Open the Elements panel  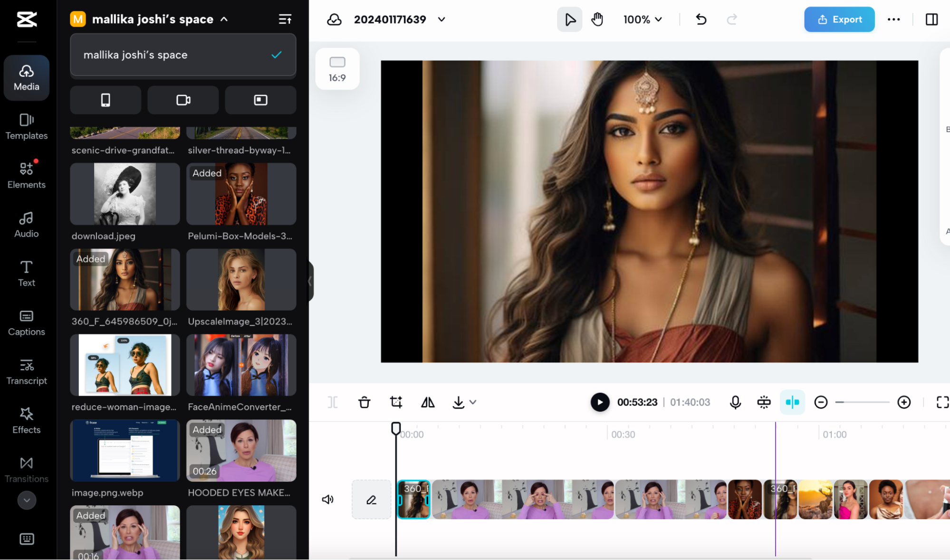click(27, 176)
